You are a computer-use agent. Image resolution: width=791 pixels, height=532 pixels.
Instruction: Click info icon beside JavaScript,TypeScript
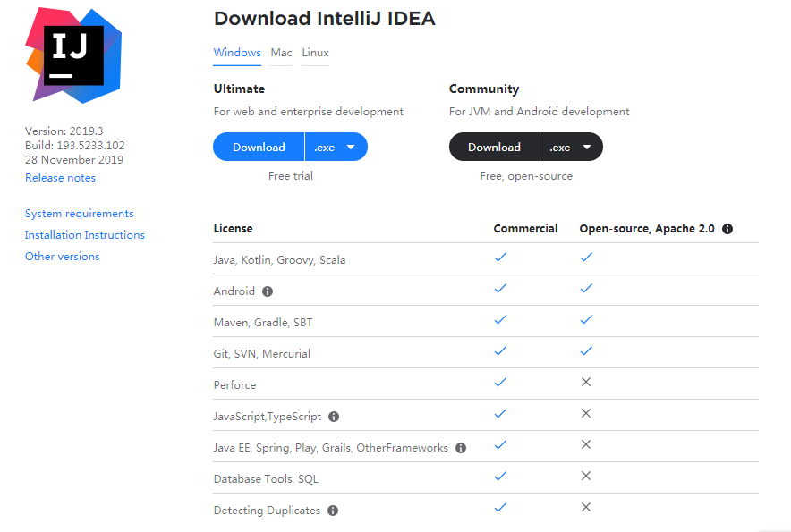(x=334, y=417)
